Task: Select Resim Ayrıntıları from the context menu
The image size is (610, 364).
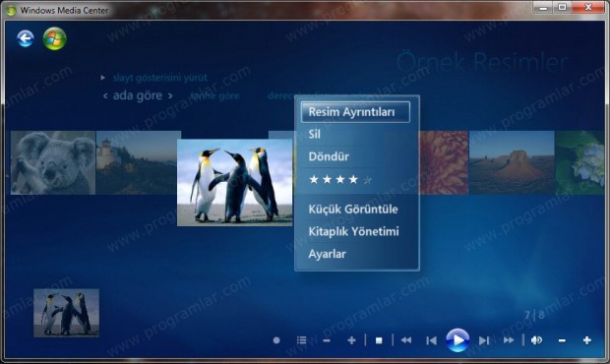Action: pos(355,112)
